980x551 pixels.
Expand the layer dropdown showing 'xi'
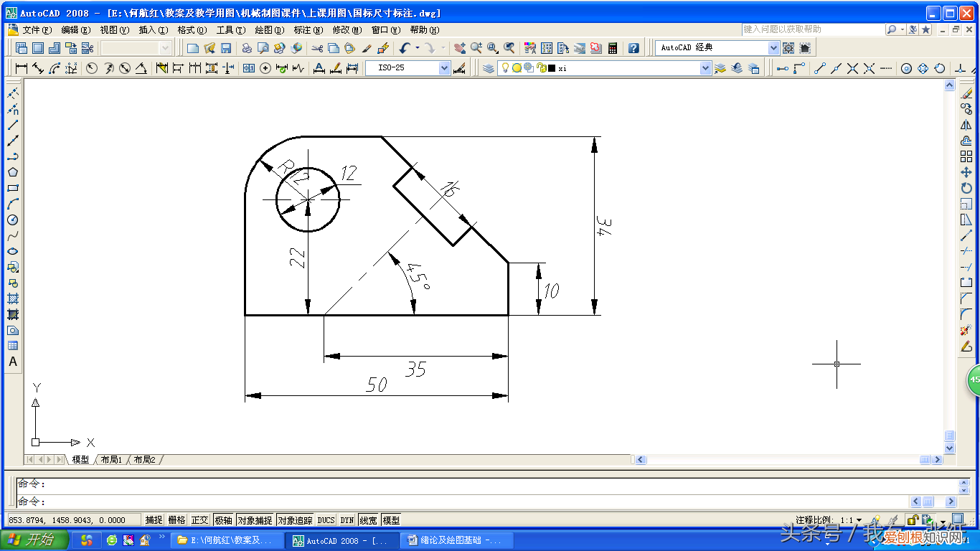[705, 68]
